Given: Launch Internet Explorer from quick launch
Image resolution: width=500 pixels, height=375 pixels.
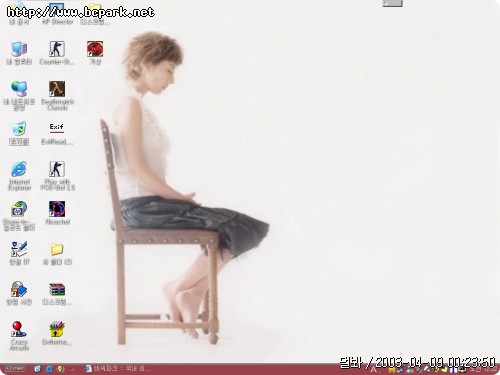Looking at the screenshot, I should coord(49,369).
